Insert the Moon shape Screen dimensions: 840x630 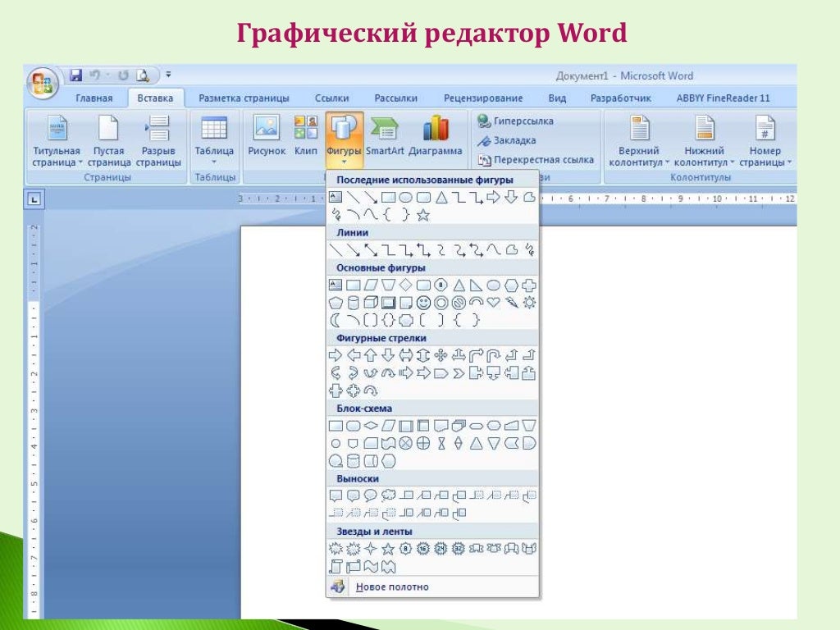336,321
